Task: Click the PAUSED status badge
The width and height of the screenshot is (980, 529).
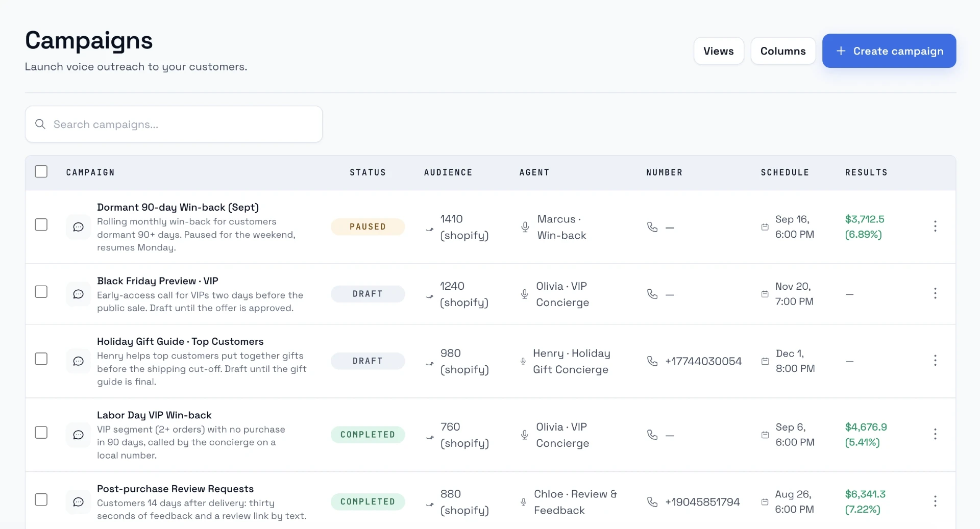Action: [368, 226]
